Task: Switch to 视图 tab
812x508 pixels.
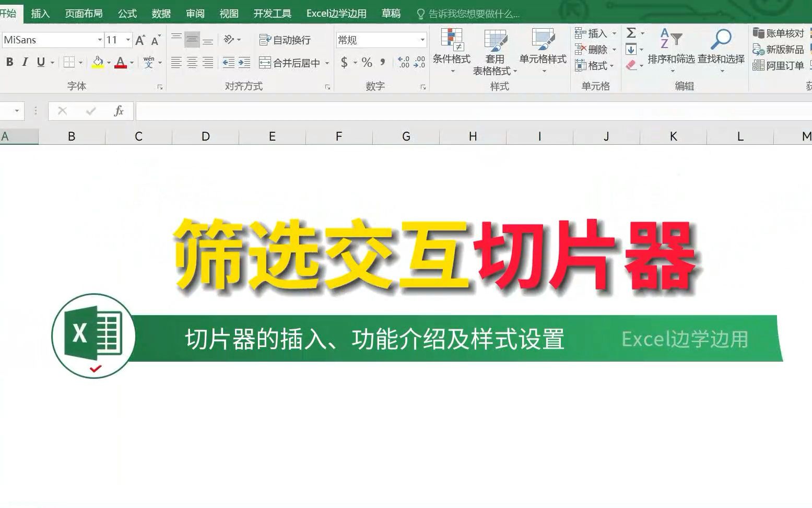Action: [x=229, y=14]
